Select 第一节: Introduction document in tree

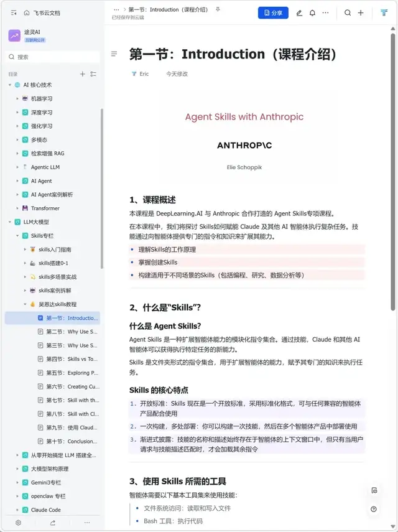[x=52, y=318]
